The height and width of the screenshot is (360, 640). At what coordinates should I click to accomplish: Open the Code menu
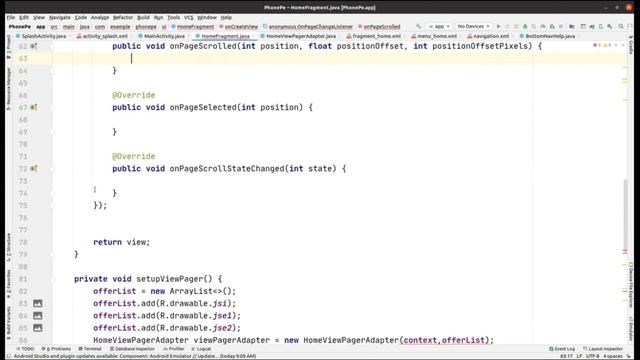tap(81, 18)
